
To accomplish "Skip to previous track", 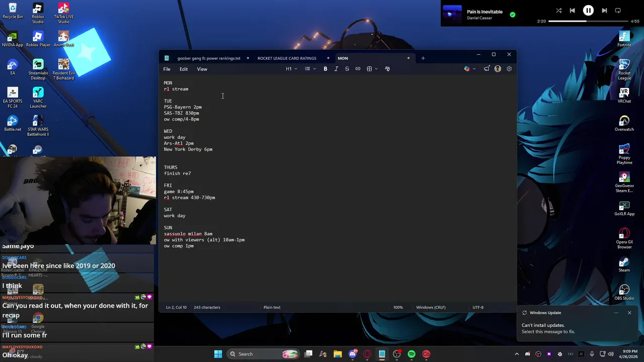I will [x=572, y=11].
